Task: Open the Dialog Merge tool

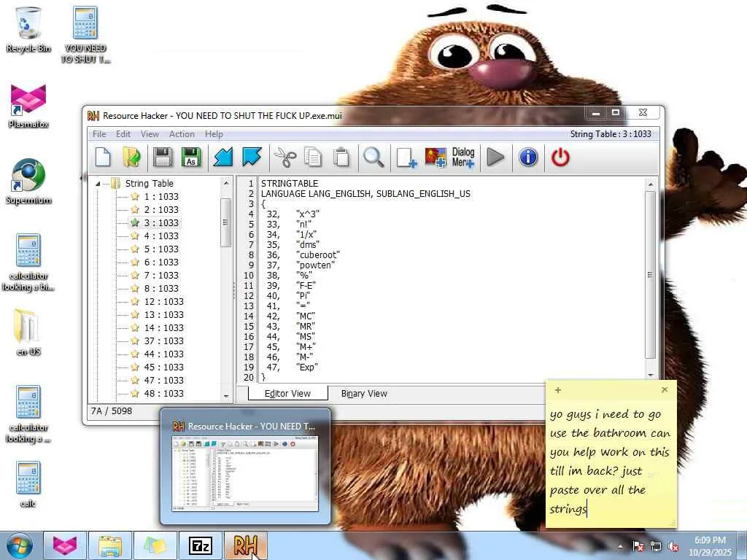Action: (x=462, y=157)
